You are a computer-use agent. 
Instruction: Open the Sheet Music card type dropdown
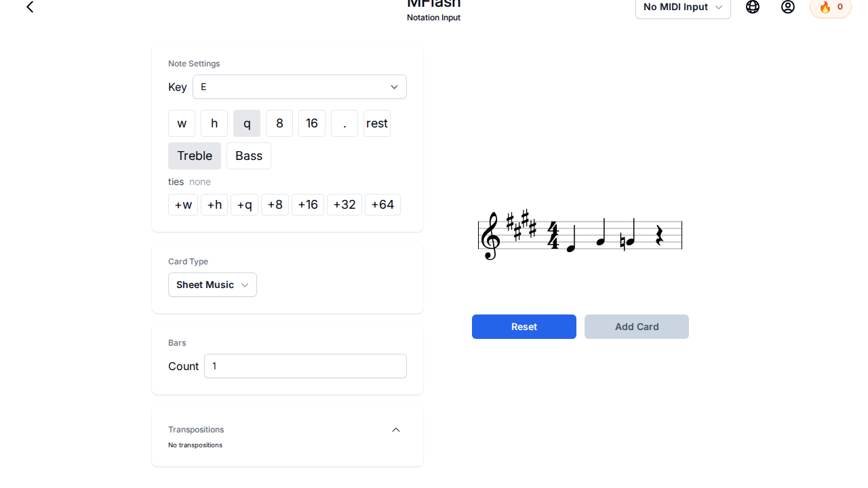[212, 285]
